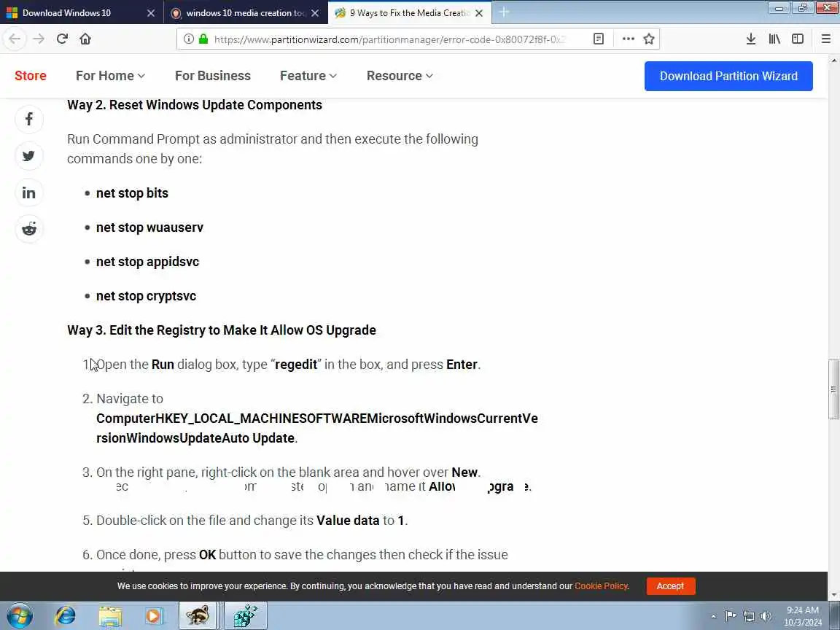Click the Show desktop strip
The width and height of the screenshot is (840, 630).
coord(835,616)
